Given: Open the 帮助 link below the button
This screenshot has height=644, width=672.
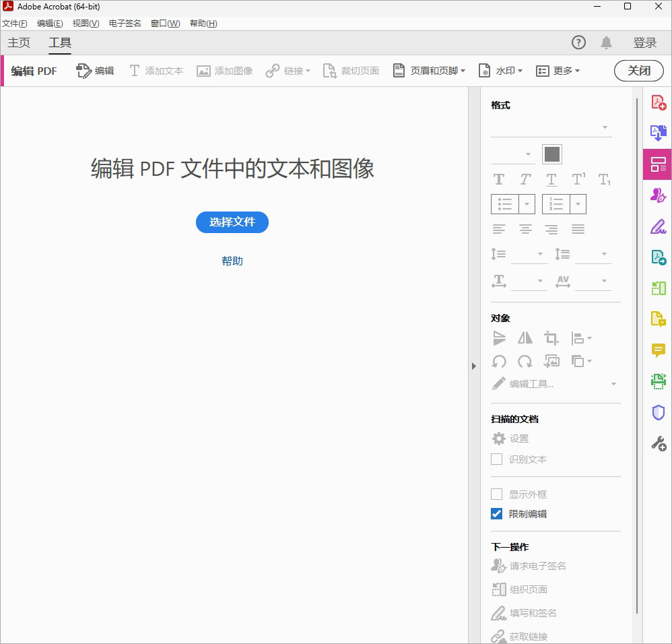Looking at the screenshot, I should tap(232, 261).
